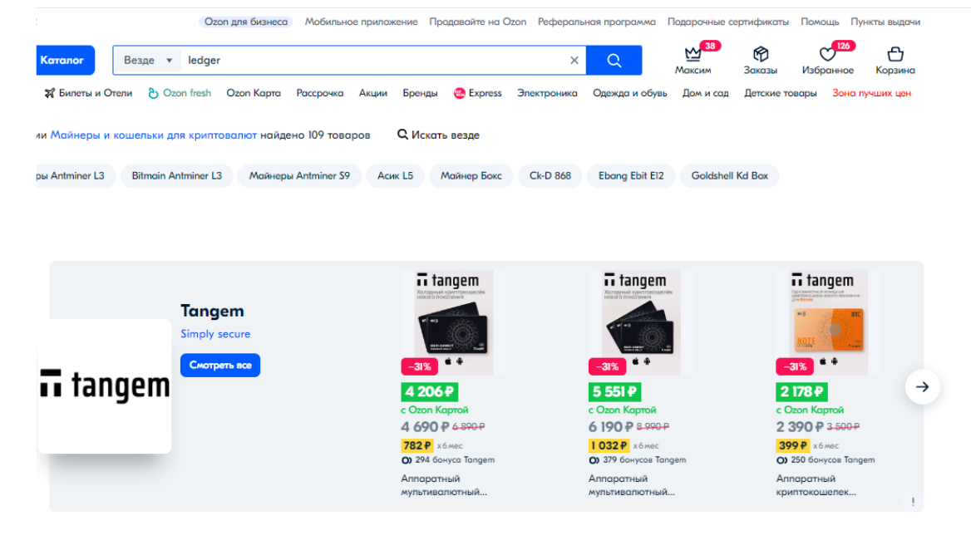Click the Искать везде link
The width and height of the screenshot is (971, 560).
coord(438,135)
